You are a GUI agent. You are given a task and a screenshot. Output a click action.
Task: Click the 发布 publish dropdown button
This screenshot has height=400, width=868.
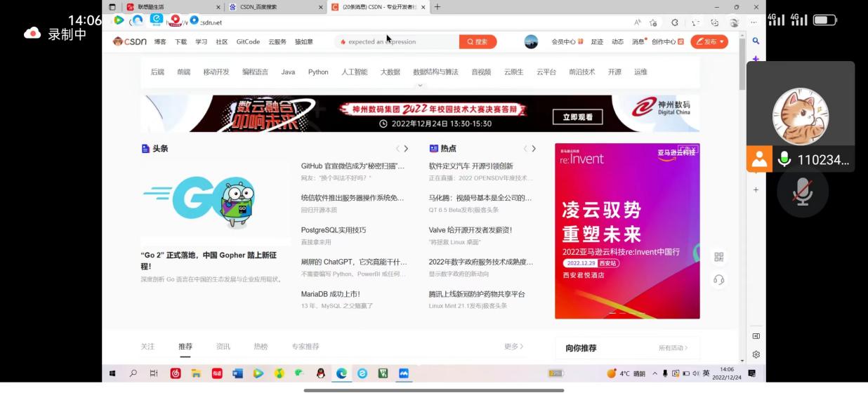point(709,42)
